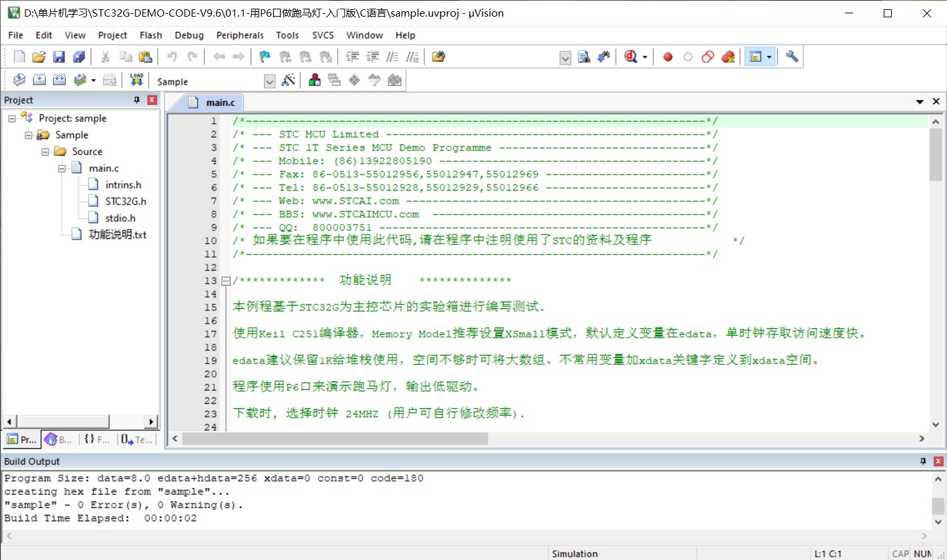This screenshot has width=947, height=560.
Task: Insert or remove a bookmark with the flag icon
Action: click(265, 57)
